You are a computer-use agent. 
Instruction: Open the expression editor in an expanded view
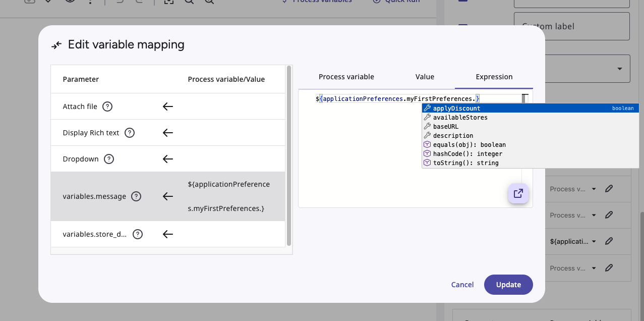click(518, 193)
